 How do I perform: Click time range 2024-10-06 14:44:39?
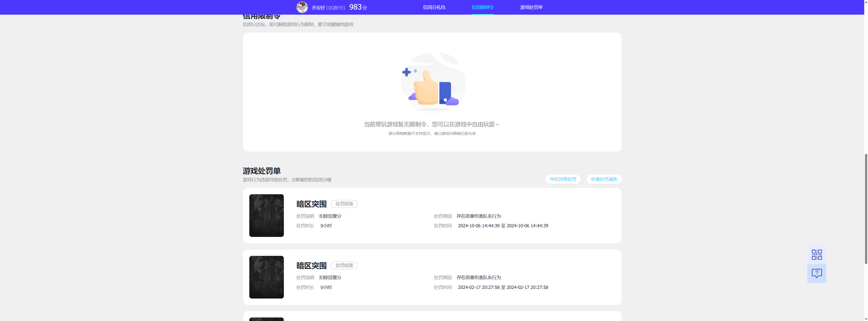(x=503, y=226)
